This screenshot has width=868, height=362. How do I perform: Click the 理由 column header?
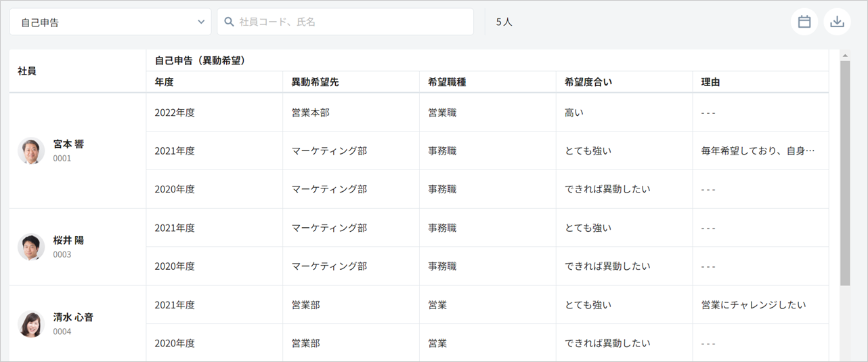tap(710, 82)
